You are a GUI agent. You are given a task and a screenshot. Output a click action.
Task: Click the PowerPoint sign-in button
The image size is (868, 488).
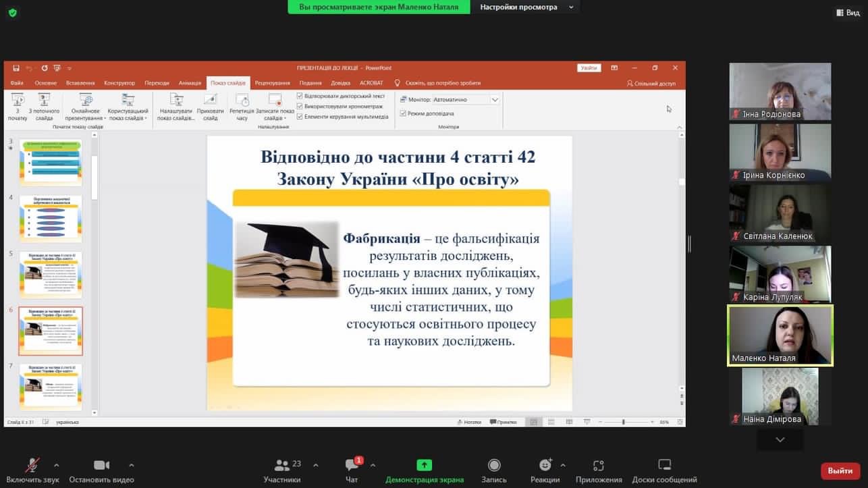(589, 68)
